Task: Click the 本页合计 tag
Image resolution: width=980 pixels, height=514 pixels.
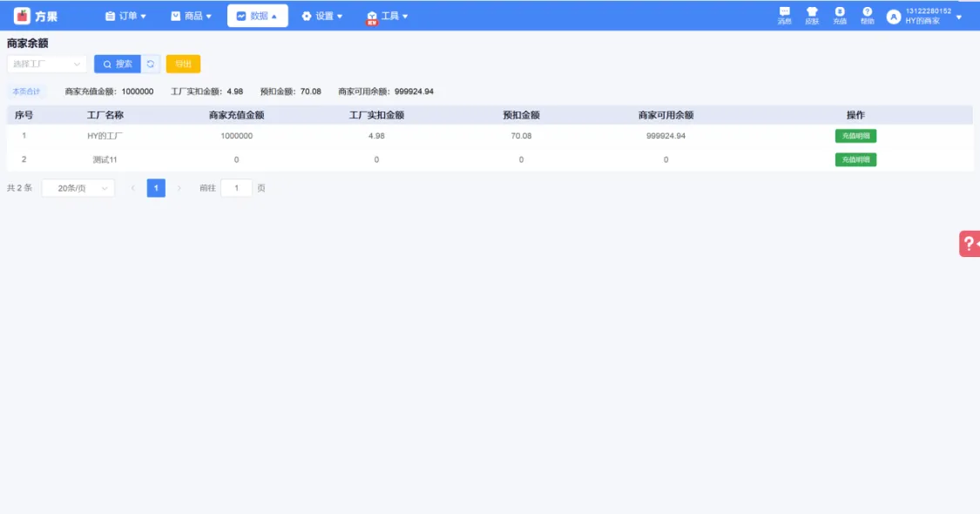Action: click(26, 91)
